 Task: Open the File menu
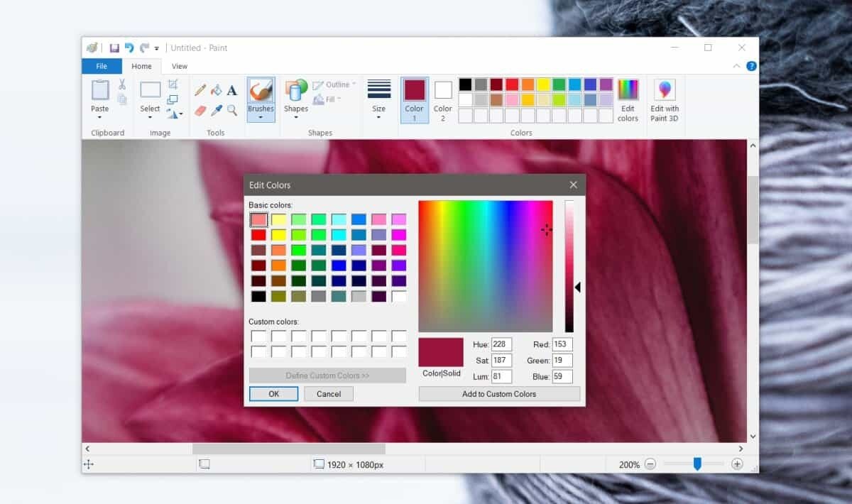point(102,66)
